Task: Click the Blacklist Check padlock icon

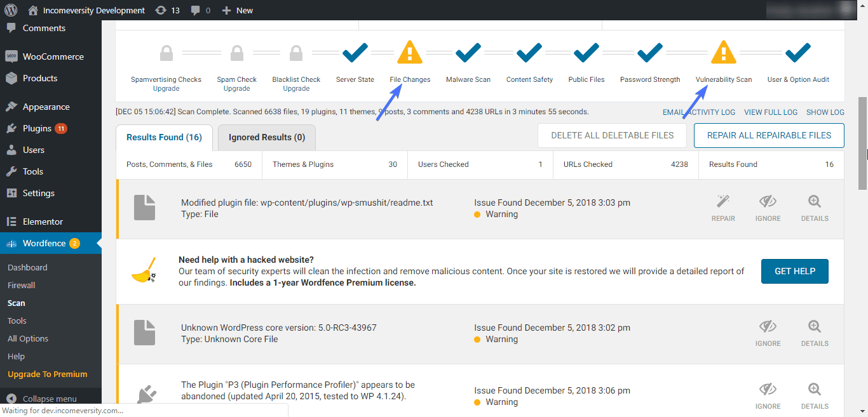Action: click(x=296, y=53)
